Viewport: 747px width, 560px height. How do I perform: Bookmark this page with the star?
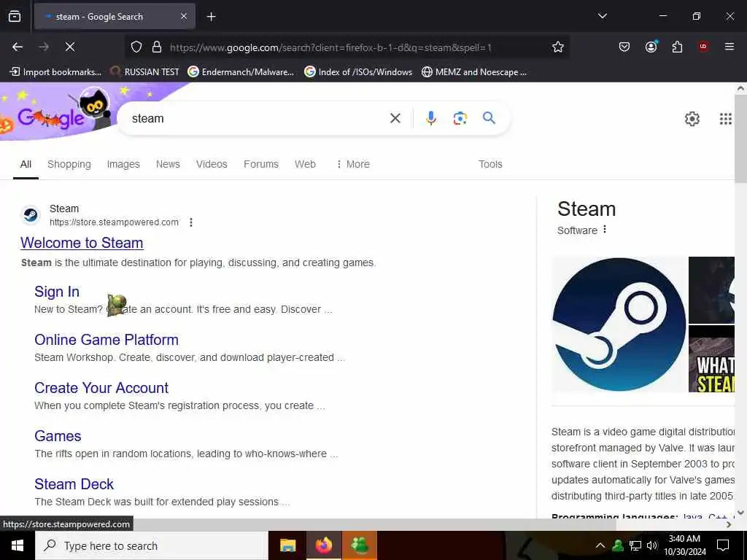coord(558,47)
